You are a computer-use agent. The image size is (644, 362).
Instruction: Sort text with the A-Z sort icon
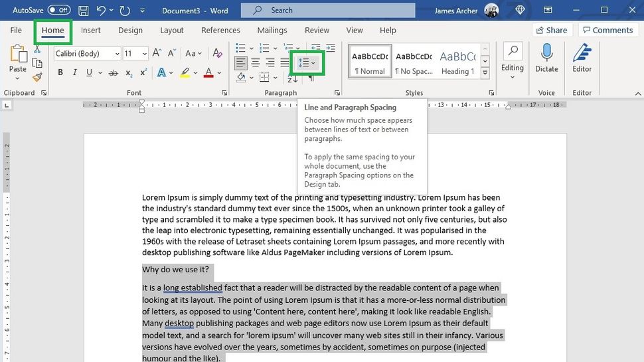point(292,78)
